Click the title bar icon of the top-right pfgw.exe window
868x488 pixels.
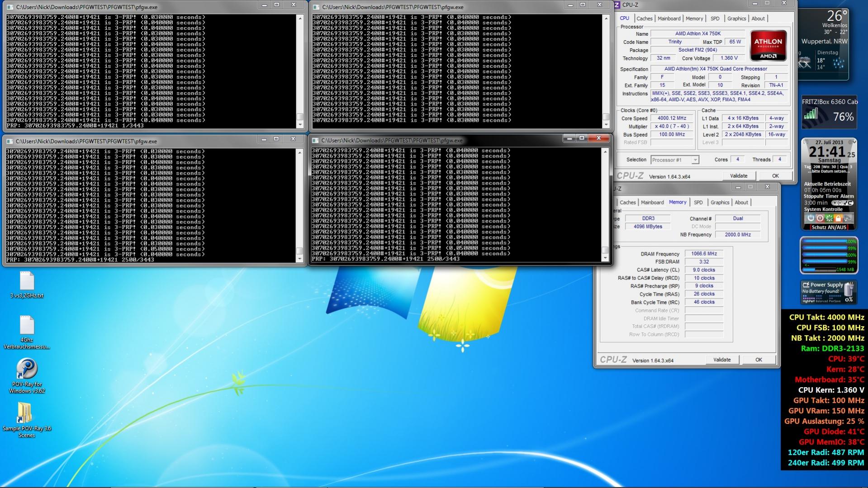pyautogui.click(x=315, y=7)
